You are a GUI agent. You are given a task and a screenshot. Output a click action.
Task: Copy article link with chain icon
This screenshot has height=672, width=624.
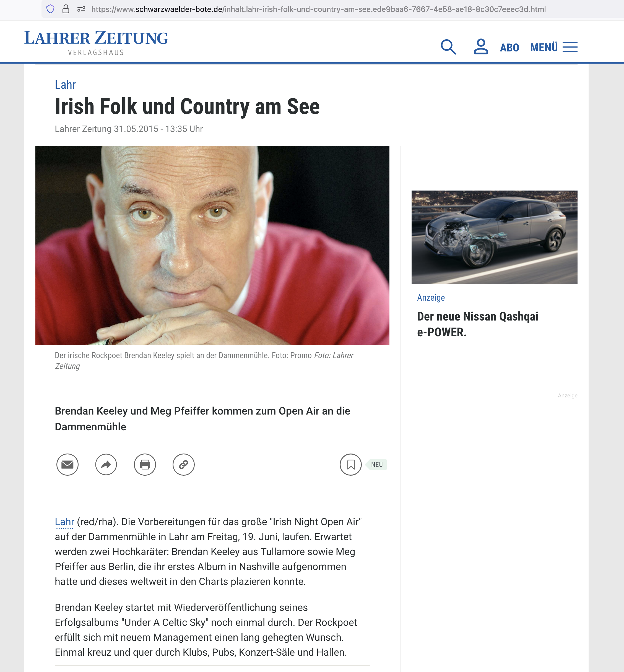pos(183,464)
